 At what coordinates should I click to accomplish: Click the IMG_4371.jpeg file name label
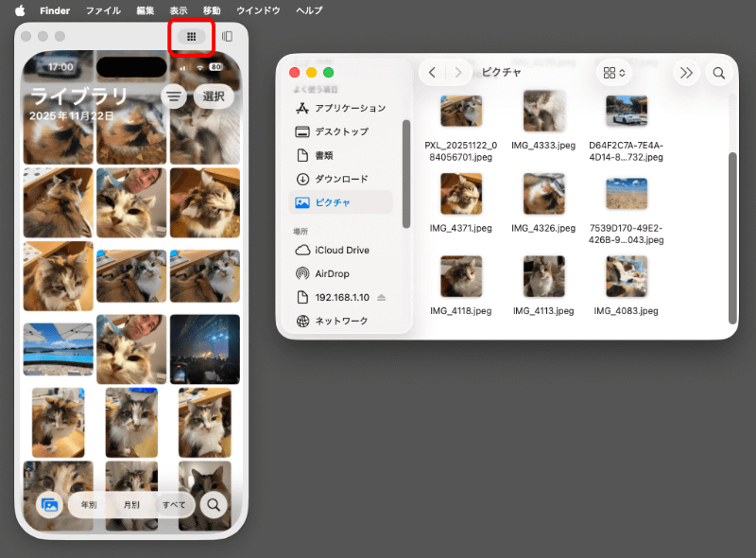(x=461, y=228)
